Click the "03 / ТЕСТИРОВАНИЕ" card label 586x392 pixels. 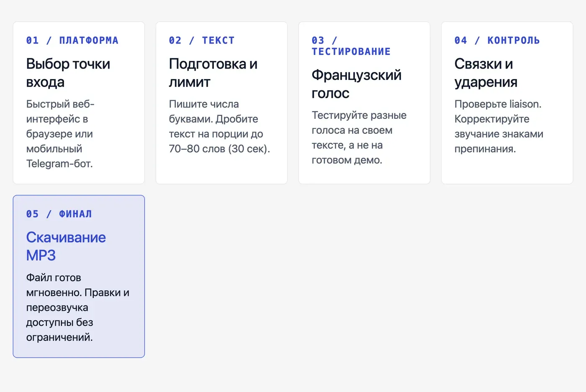tap(351, 46)
